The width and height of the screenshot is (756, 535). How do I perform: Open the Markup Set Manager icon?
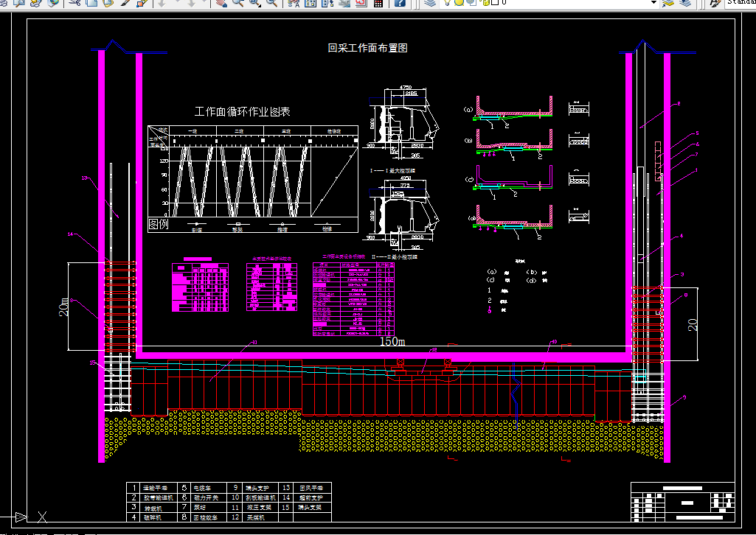[x=361, y=2]
